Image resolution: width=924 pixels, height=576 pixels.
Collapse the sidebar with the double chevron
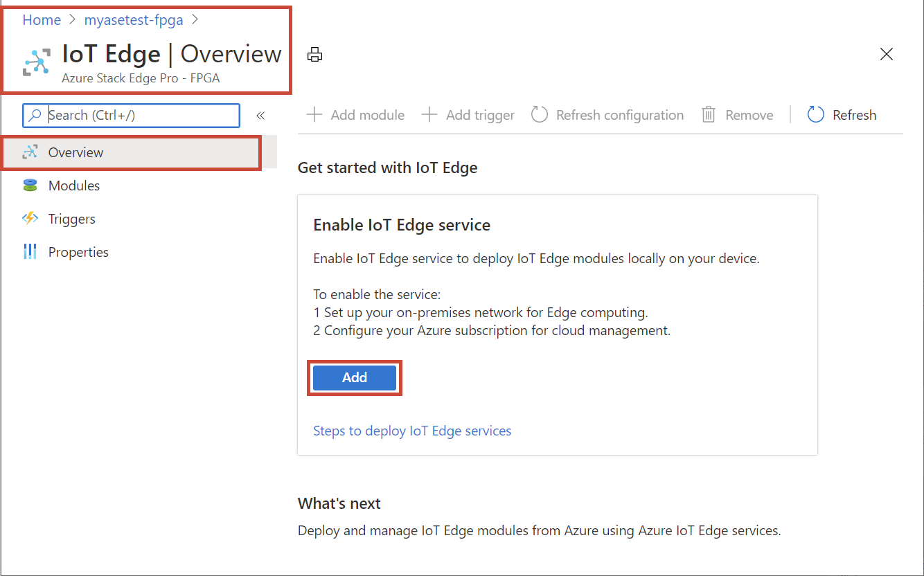260,116
